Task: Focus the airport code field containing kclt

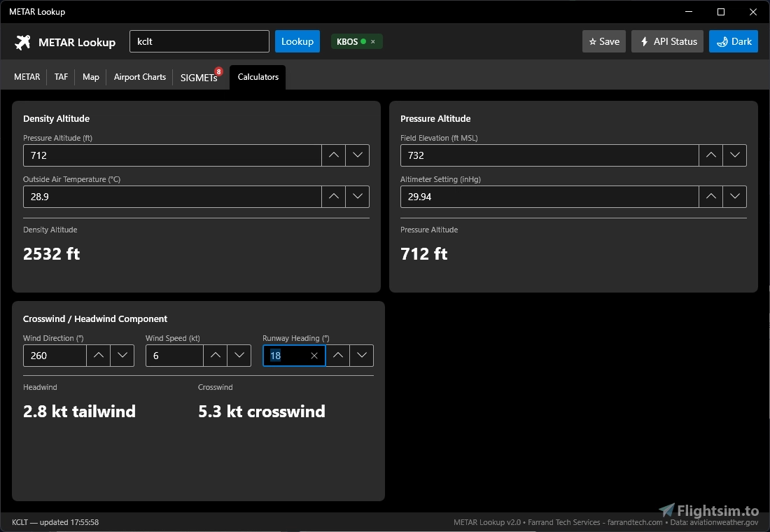Action: (x=199, y=41)
